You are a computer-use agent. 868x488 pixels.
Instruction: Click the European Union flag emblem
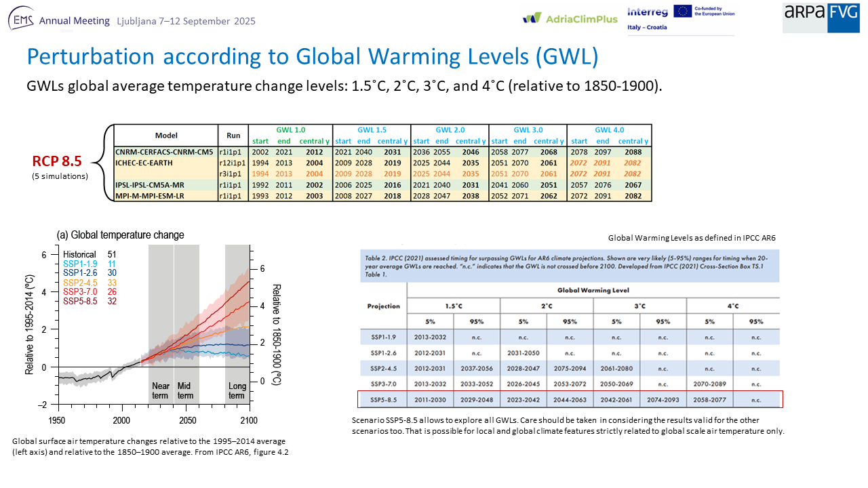click(x=682, y=12)
